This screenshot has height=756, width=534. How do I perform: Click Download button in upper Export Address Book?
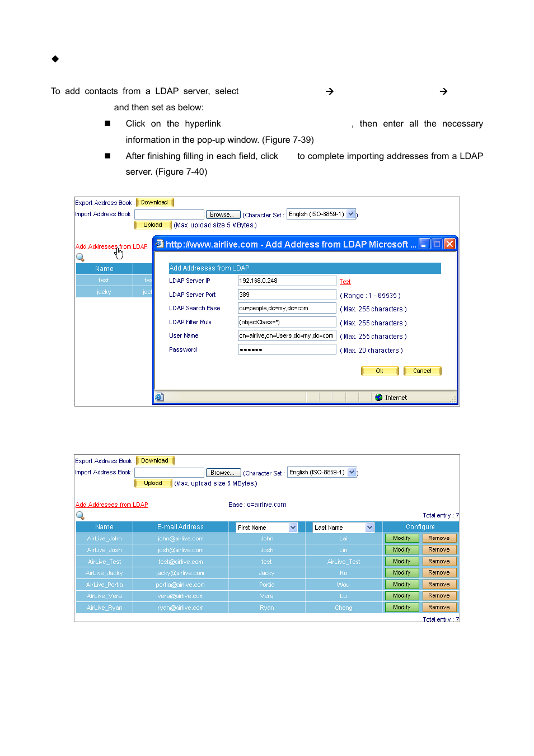155,203
